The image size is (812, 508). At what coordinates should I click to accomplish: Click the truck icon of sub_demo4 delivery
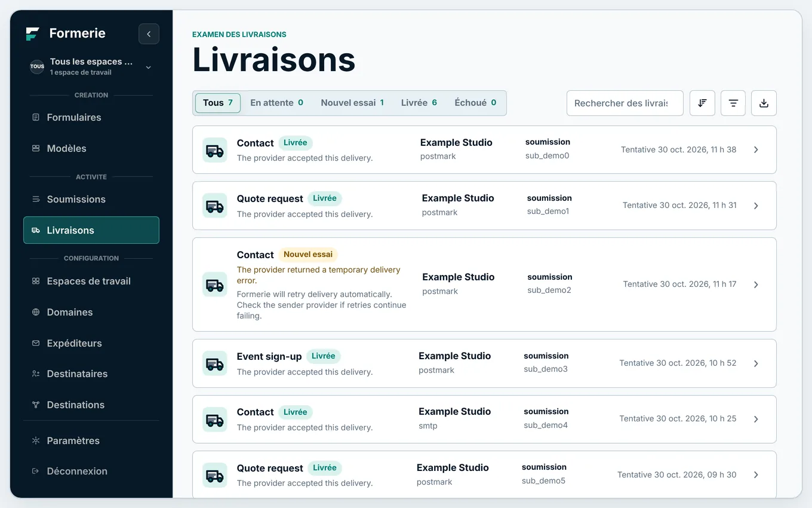215,420
